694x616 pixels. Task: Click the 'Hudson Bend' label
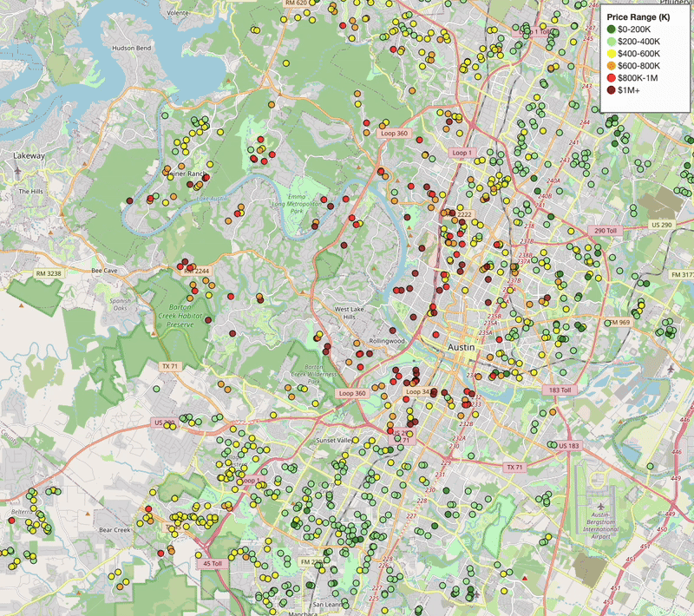pos(132,48)
